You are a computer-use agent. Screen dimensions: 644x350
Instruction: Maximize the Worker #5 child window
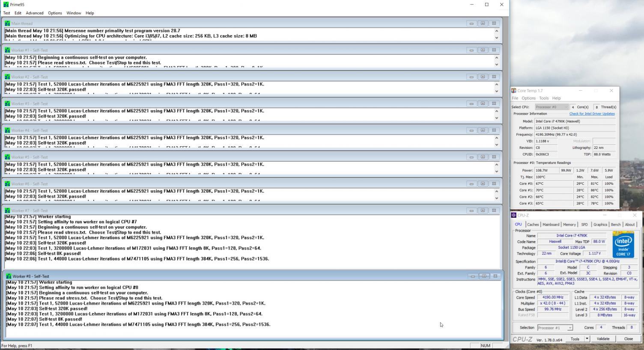[483, 157]
